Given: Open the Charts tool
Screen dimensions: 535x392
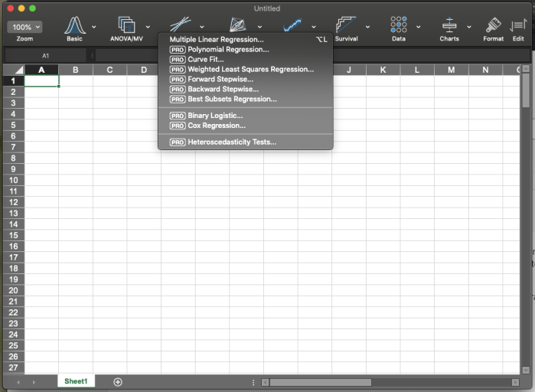Looking at the screenshot, I should (449, 26).
